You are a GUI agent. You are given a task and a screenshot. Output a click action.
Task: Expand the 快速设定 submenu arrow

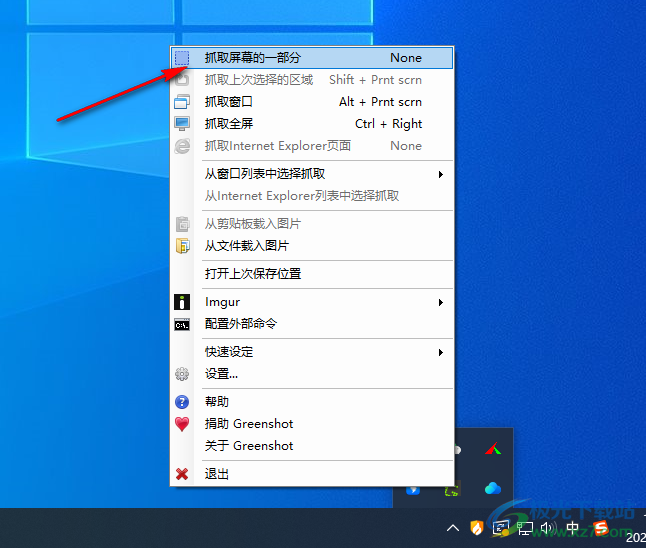(x=441, y=352)
